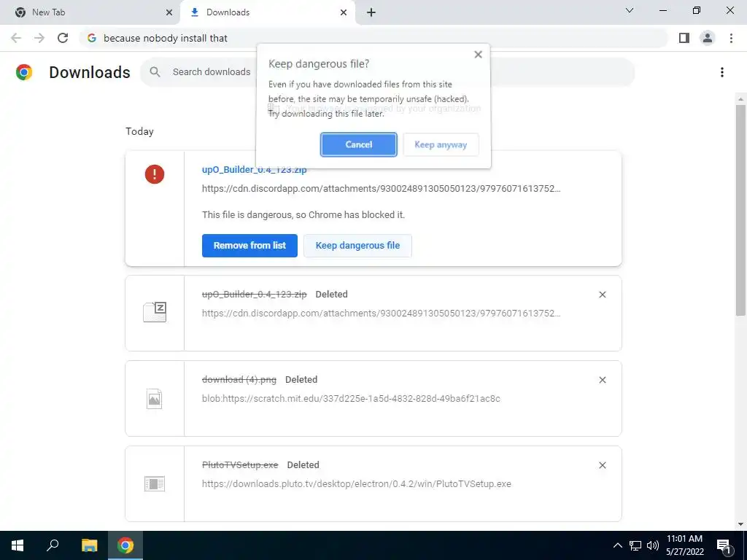
Task: Remove PlutoTVSetup.exe entry from list
Action: pos(602,465)
